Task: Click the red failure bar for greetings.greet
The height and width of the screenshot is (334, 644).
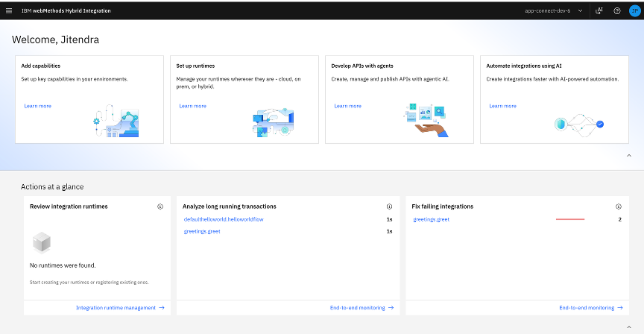Action: pyautogui.click(x=570, y=219)
